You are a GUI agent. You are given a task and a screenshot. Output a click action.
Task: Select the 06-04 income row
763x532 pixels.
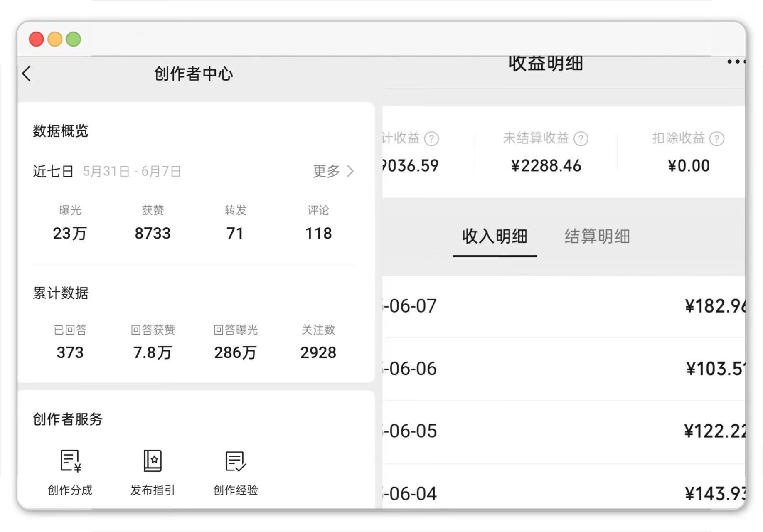pos(564,486)
